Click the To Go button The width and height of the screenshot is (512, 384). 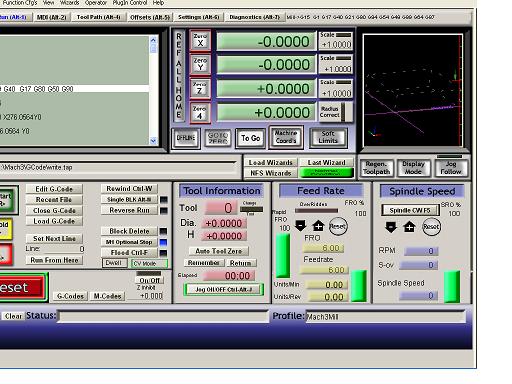pyautogui.click(x=251, y=138)
